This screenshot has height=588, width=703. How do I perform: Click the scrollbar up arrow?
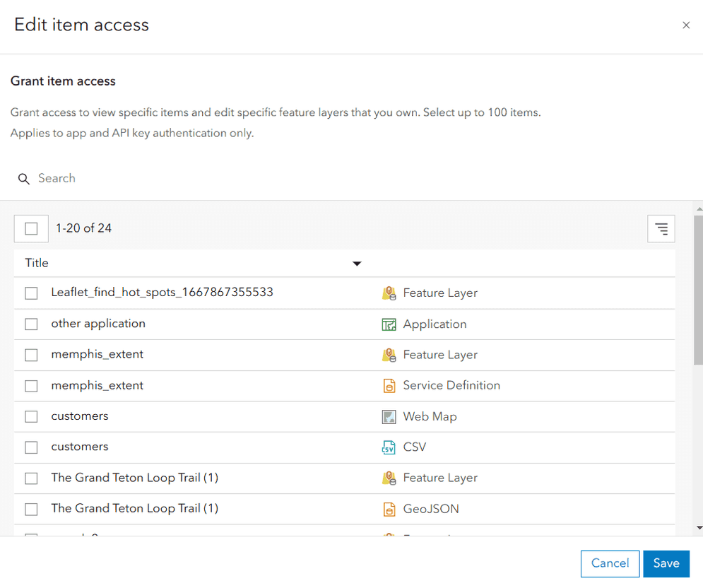coord(699,208)
